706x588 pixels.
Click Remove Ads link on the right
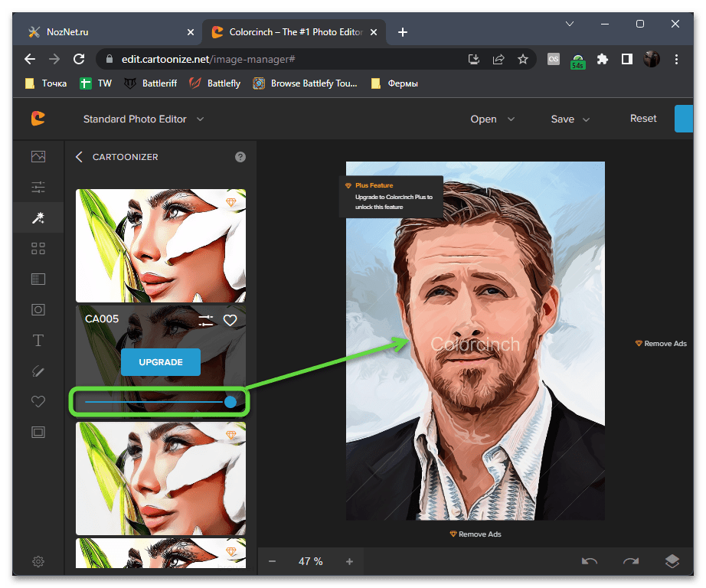click(661, 344)
